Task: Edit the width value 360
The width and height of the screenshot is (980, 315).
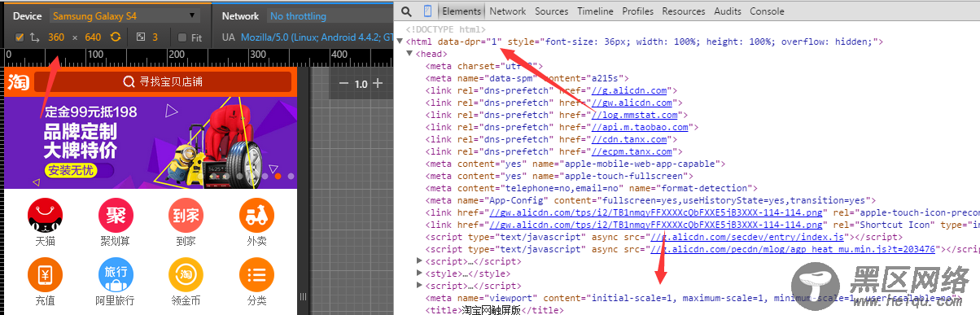Action: (56, 37)
